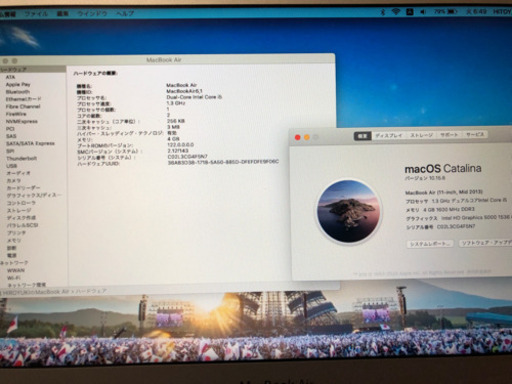Switch to the サポート tab
The width and height of the screenshot is (512, 384).
click(x=449, y=135)
